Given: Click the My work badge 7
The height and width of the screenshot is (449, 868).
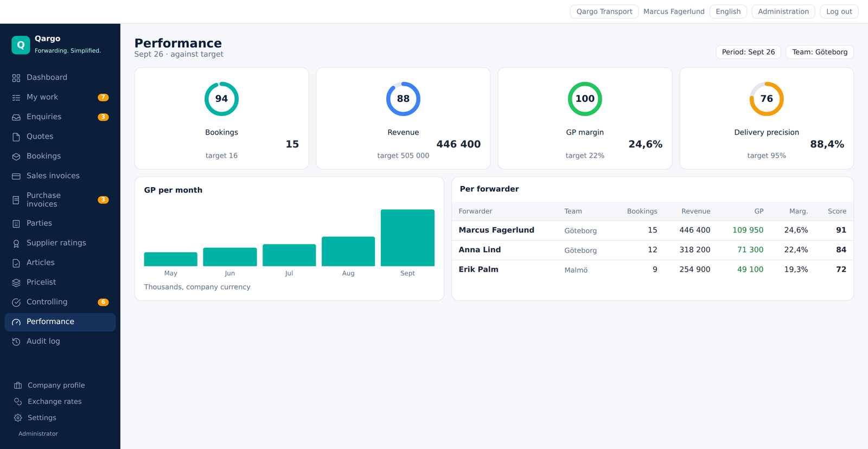Looking at the screenshot, I should 103,98.
